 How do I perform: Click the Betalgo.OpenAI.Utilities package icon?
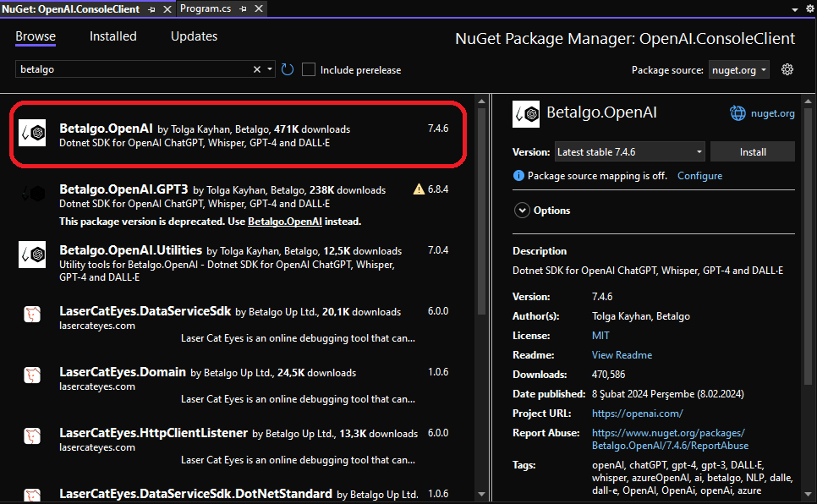click(32, 255)
